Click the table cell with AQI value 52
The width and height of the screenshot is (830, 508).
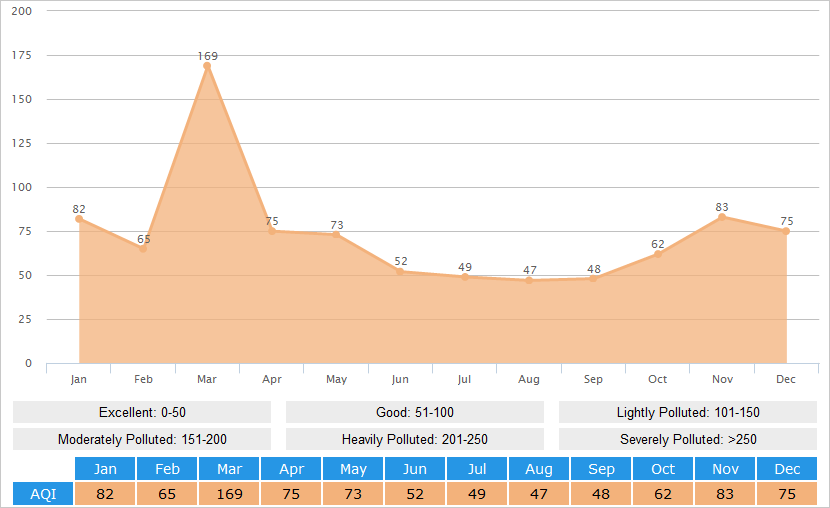click(x=415, y=494)
